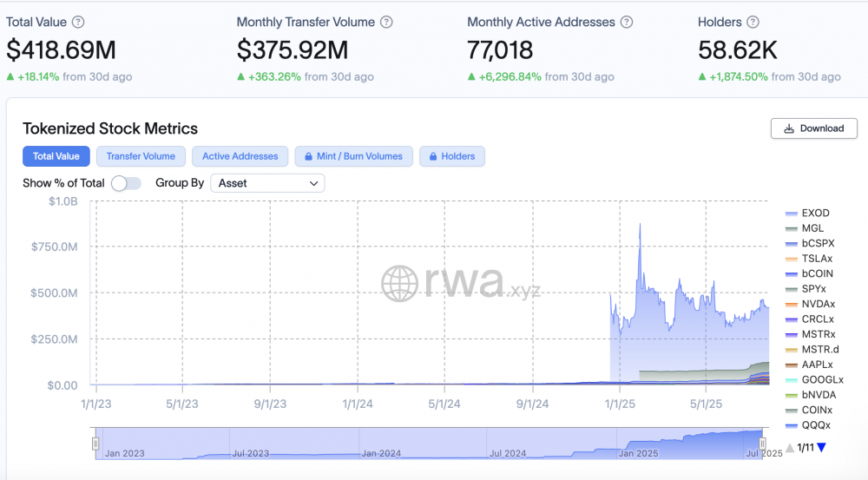Image resolution: width=868 pixels, height=480 pixels.
Task: Click the chevron in the Group By select box
Action: (313, 183)
